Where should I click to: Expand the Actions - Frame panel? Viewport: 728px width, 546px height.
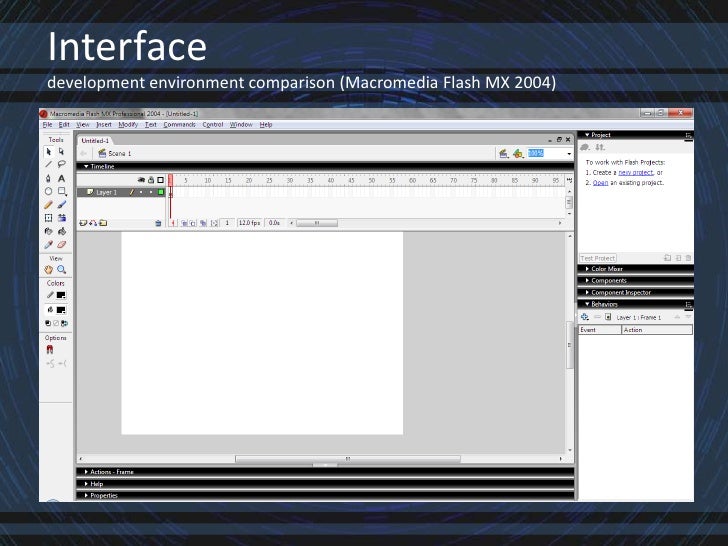(86, 472)
